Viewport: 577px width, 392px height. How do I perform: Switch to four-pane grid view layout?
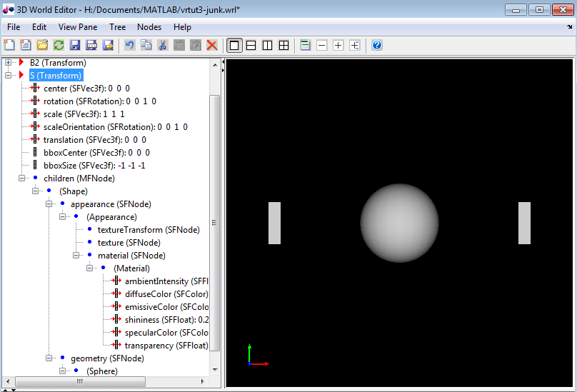tap(284, 45)
